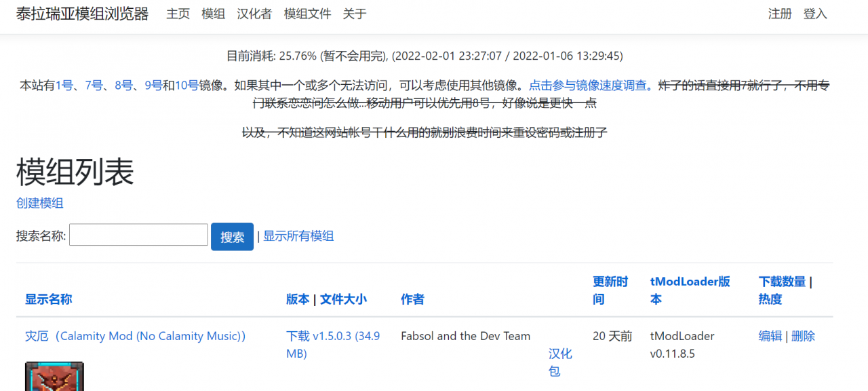This screenshot has width=868, height=391.
Task: Click 登入 to sign in
Action: (815, 14)
